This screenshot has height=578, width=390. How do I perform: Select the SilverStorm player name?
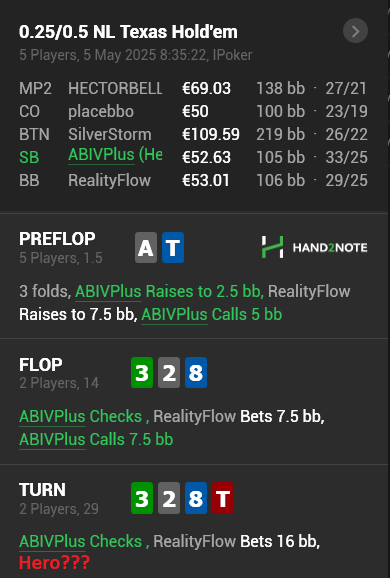click(109, 135)
